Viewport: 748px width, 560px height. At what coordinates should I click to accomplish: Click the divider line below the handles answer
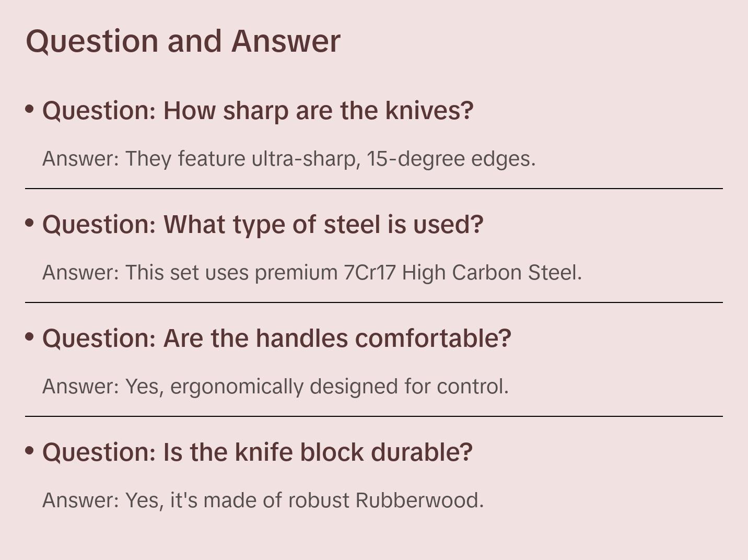373,416
